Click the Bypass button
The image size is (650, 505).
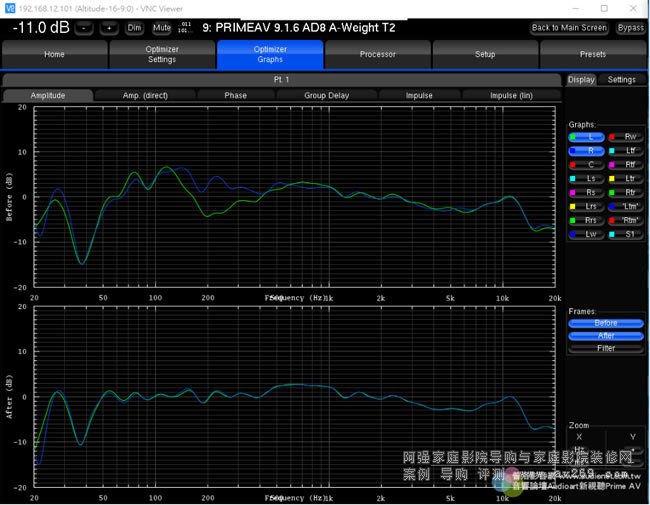(x=630, y=28)
